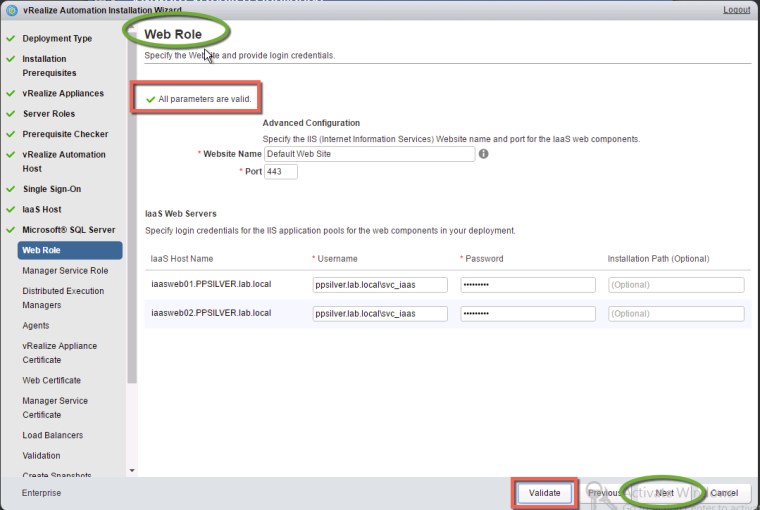Click the Cancel button
Image resolution: width=760 pixels, height=510 pixels.
(724, 493)
